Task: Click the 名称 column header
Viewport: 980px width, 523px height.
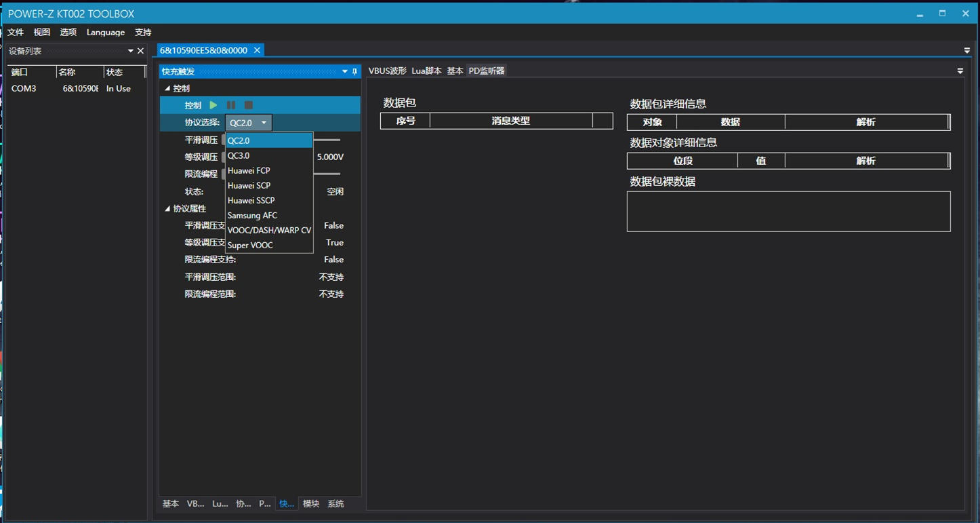Action: pyautogui.click(x=80, y=72)
